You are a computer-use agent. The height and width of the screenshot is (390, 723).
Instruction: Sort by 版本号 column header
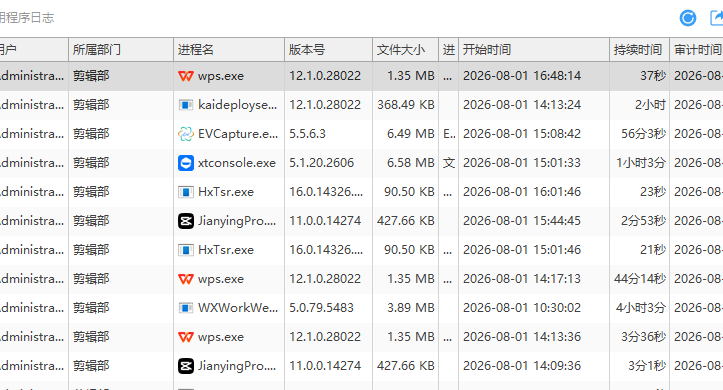[328, 49]
